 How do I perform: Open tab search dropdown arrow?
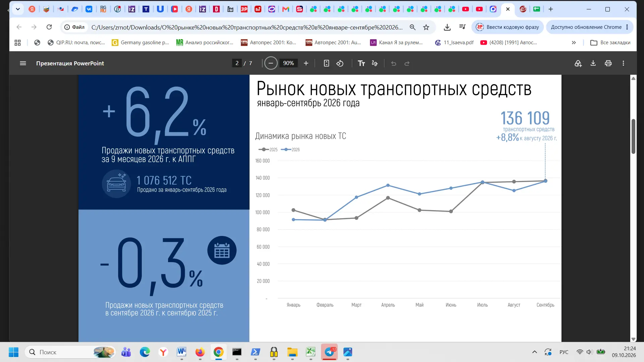(18, 9)
